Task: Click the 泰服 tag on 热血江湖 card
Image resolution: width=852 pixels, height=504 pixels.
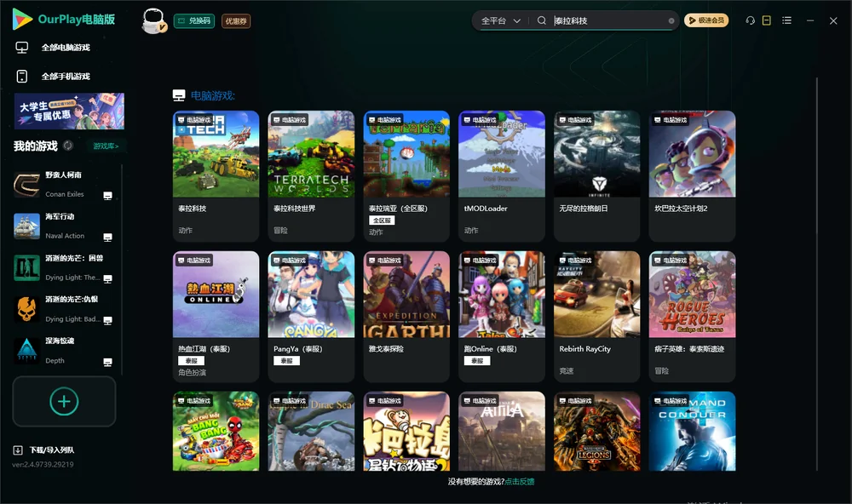Action: tap(191, 361)
